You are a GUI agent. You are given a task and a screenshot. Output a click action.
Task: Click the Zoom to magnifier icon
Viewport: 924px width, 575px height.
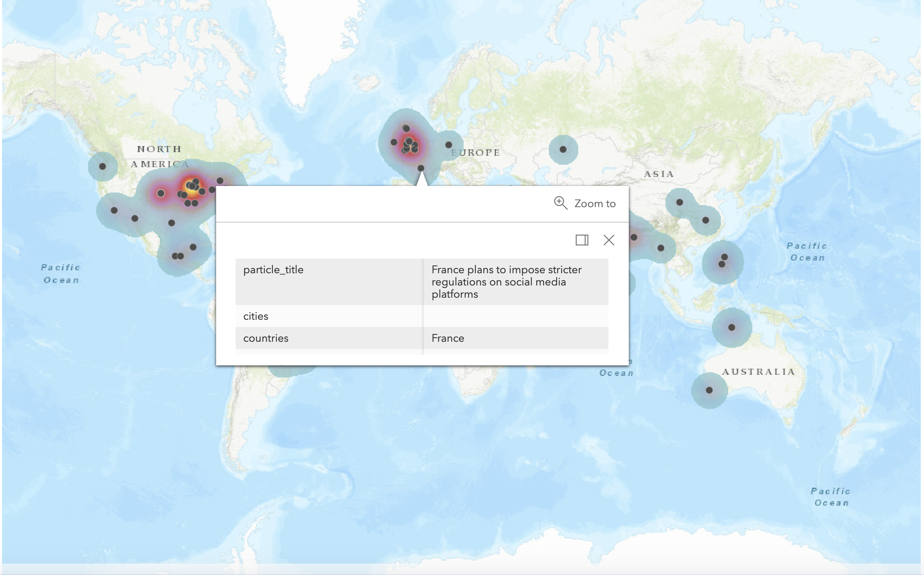pos(560,203)
